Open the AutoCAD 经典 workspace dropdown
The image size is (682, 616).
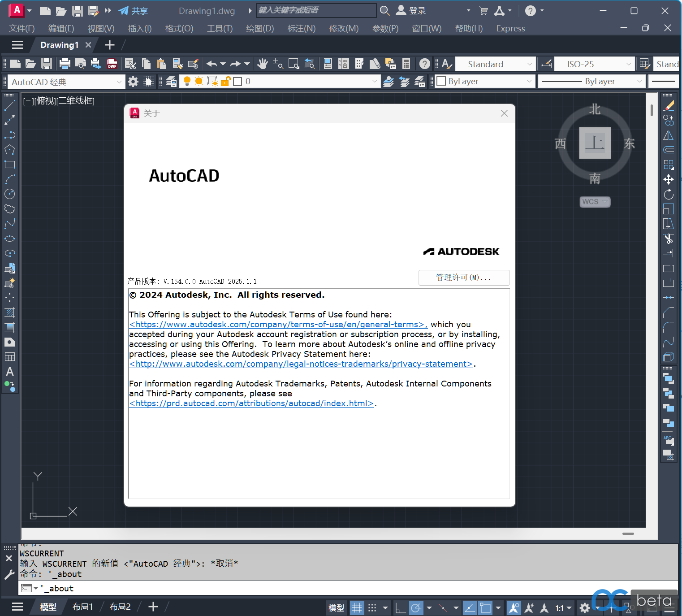coord(66,82)
